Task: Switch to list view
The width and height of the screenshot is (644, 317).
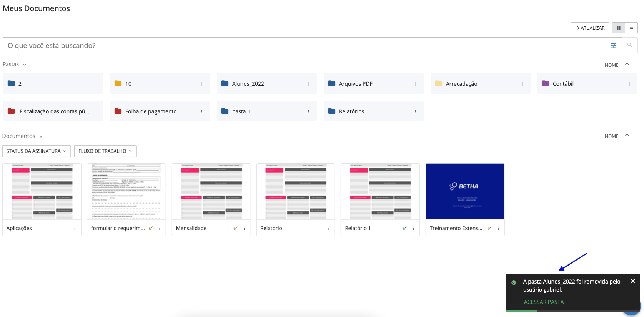Action: click(631, 28)
